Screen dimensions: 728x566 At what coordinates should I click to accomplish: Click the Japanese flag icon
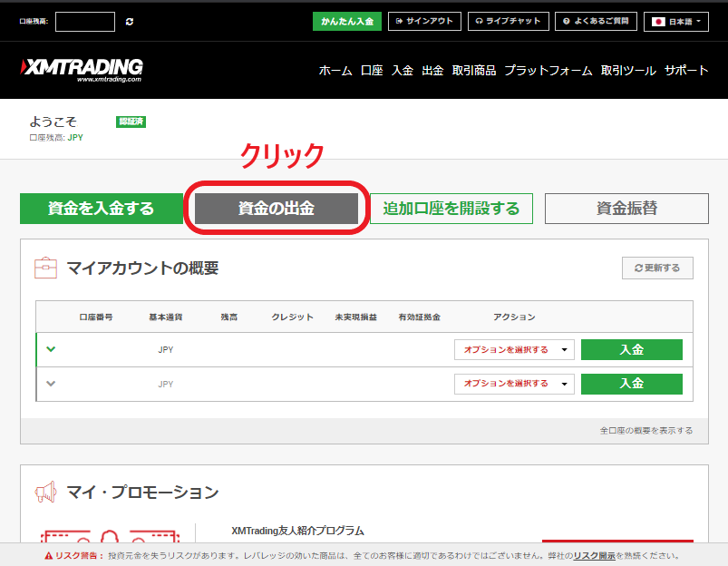coord(659,21)
